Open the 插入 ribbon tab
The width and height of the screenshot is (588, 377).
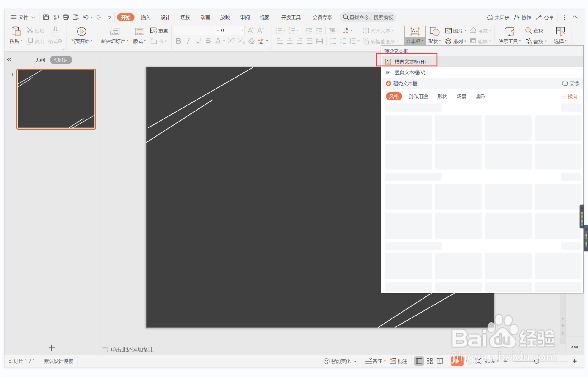[x=145, y=18]
